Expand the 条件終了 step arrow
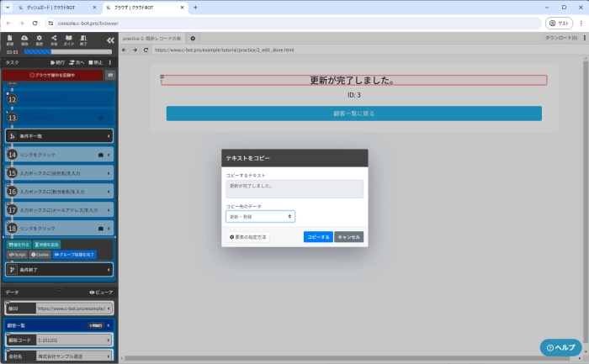The height and width of the screenshot is (364, 589). pyautogui.click(x=109, y=270)
